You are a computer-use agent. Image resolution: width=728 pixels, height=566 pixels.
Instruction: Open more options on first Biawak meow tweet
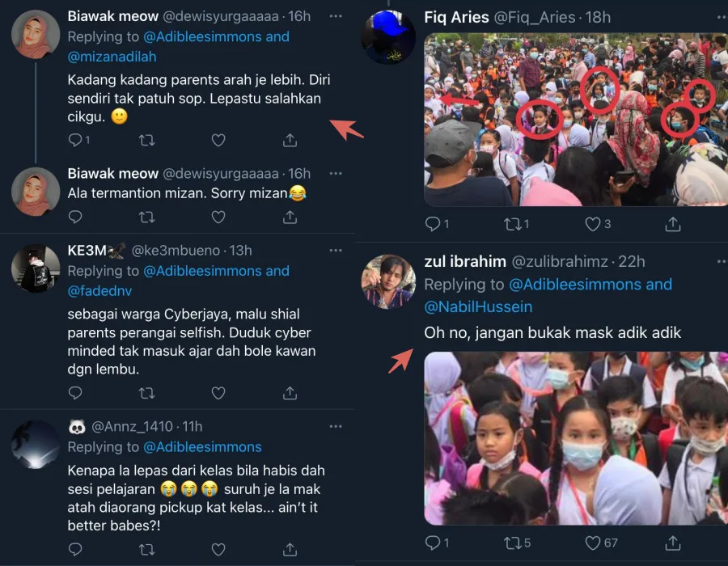pyautogui.click(x=335, y=16)
